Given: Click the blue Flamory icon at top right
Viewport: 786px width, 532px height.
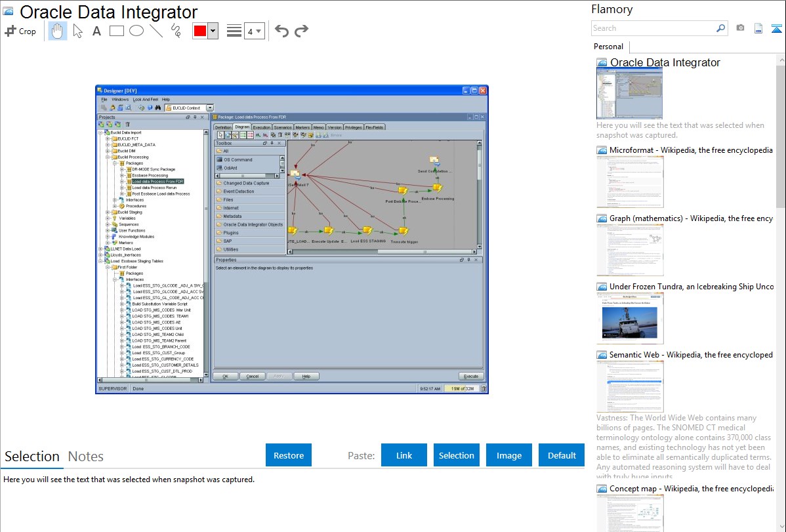Looking at the screenshot, I should (x=776, y=28).
